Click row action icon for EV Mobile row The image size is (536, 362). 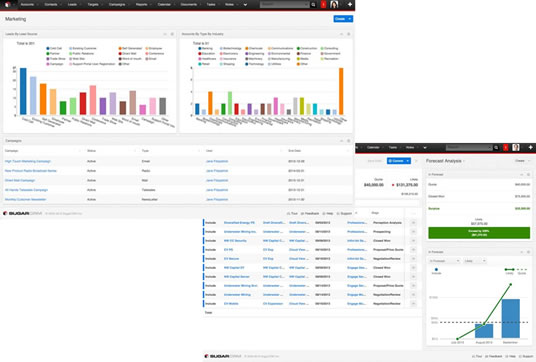413,304
